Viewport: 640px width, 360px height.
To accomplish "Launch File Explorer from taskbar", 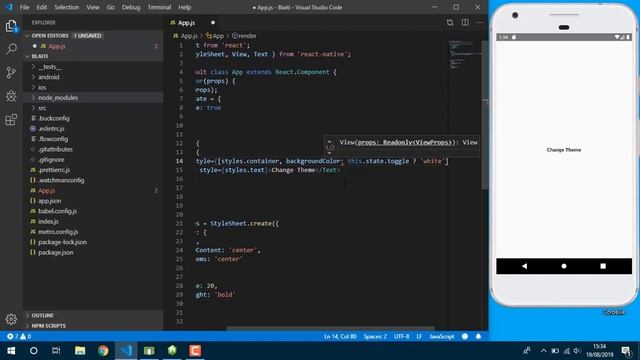I will (x=80, y=351).
